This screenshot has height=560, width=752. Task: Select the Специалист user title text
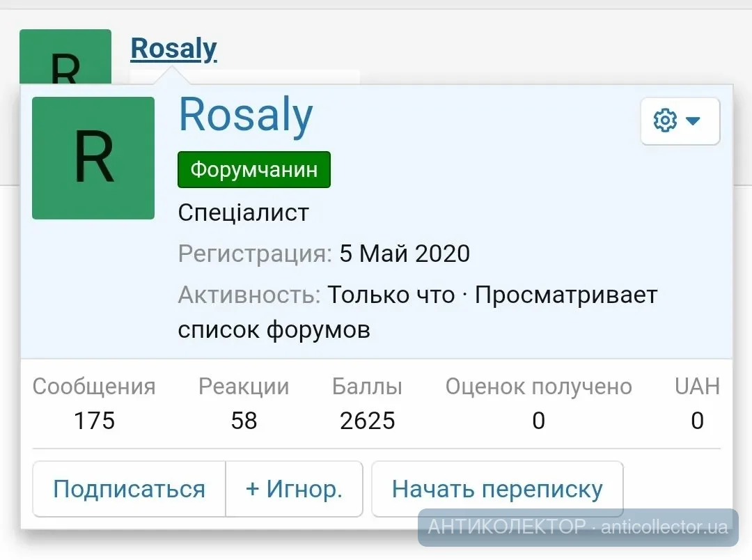[x=243, y=212]
